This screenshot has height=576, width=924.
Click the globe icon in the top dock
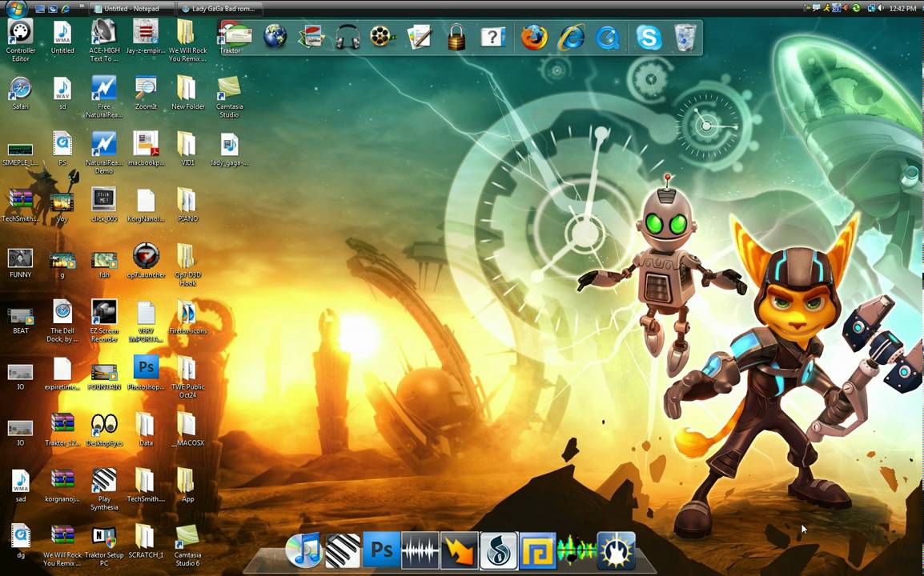pyautogui.click(x=275, y=37)
